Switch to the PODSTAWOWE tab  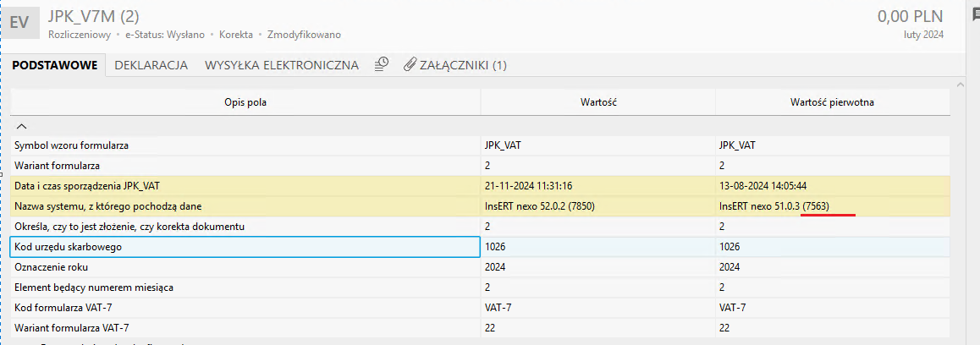tap(54, 65)
